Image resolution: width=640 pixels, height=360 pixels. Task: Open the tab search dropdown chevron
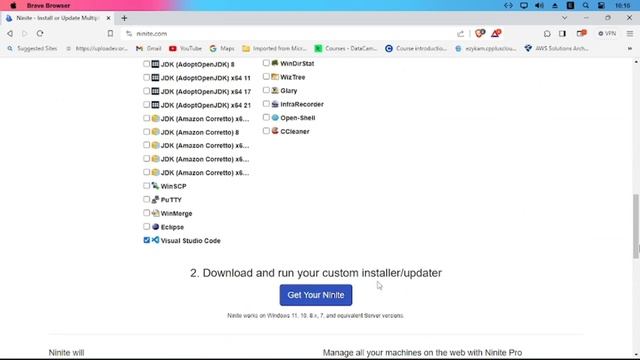(x=564, y=18)
